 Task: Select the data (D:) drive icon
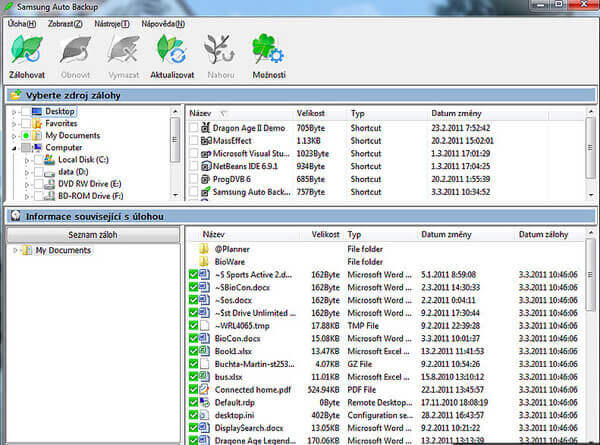pos(49,172)
